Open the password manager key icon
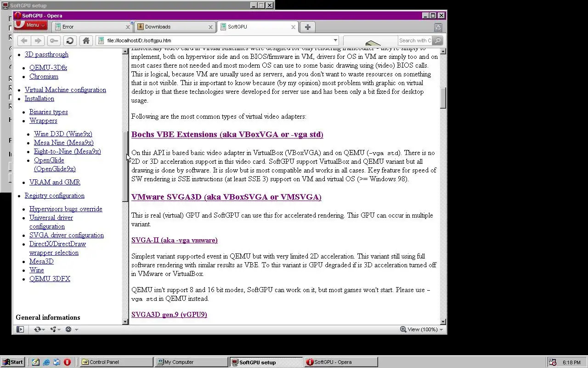This screenshot has width=588, height=368. pyautogui.click(x=54, y=40)
